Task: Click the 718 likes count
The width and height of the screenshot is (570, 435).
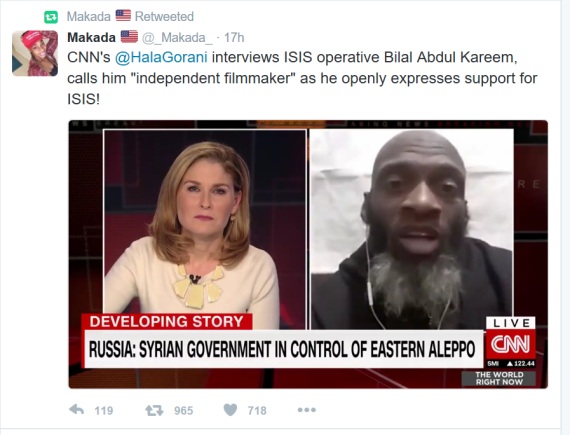Action: pyautogui.click(x=257, y=411)
